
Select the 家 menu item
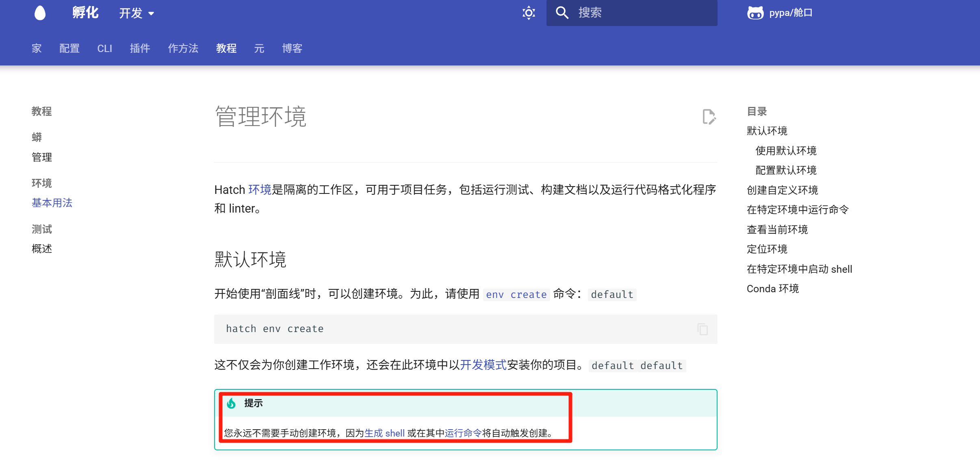[x=36, y=48]
